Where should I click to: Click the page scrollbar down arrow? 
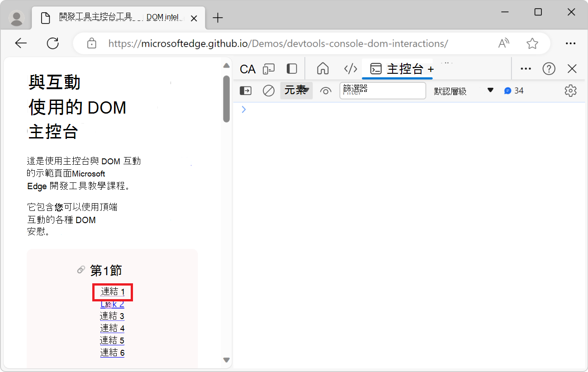[x=227, y=360]
